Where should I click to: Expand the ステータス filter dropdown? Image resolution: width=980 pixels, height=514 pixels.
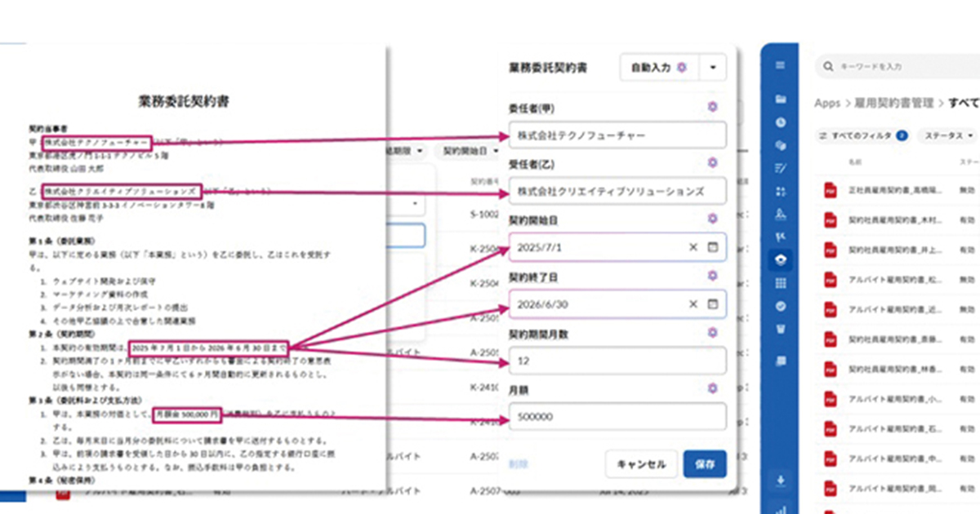pos(949,135)
